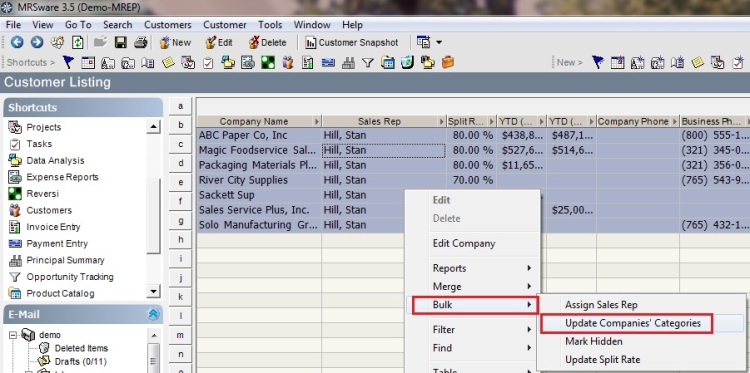The width and height of the screenshot is (750, 373).
Task: Open the Company Phone column header dropdown arrow
Action: [x=674, y=121]
